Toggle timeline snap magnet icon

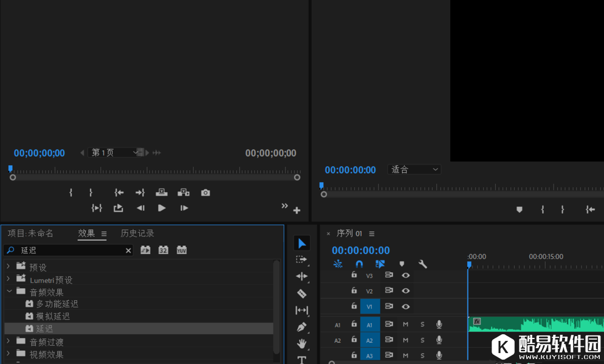coord(359,264)
